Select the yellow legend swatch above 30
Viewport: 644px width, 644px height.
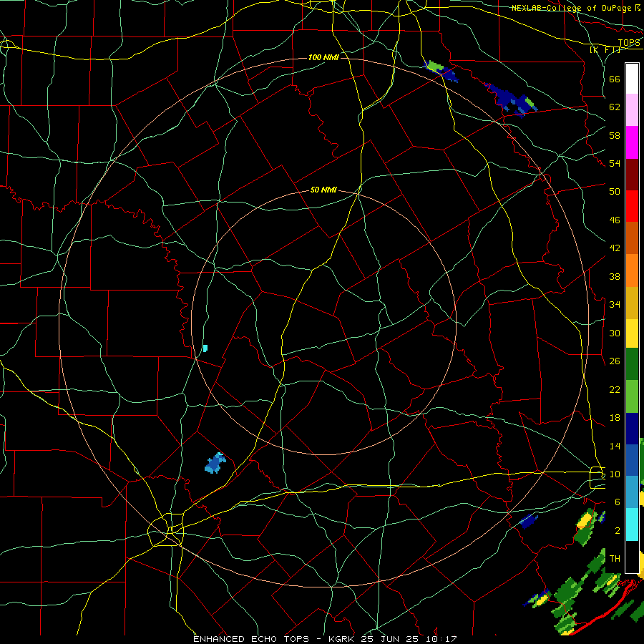(x=632, y=333)
